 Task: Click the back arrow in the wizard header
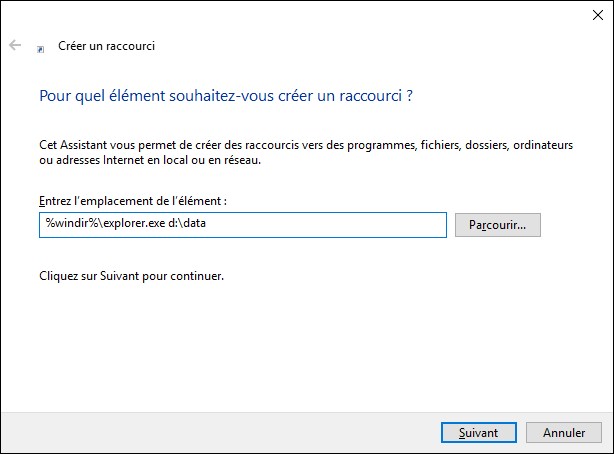coord(15,46)
